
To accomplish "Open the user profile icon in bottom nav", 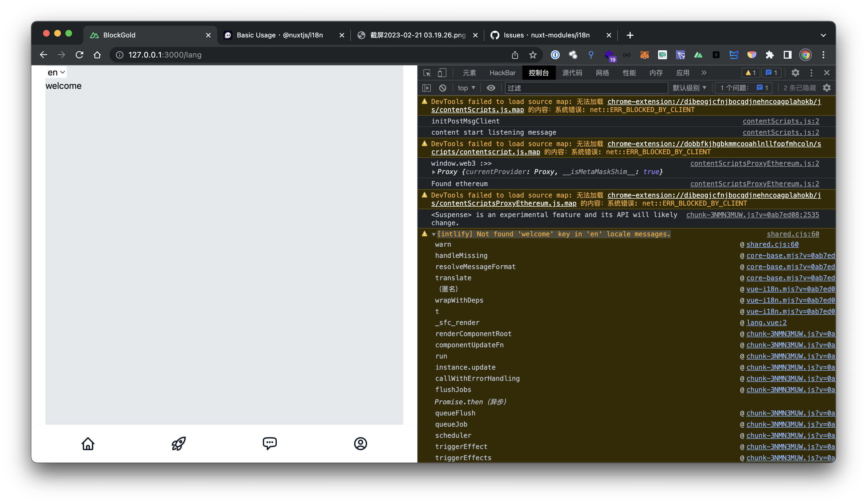I will 360,443.
